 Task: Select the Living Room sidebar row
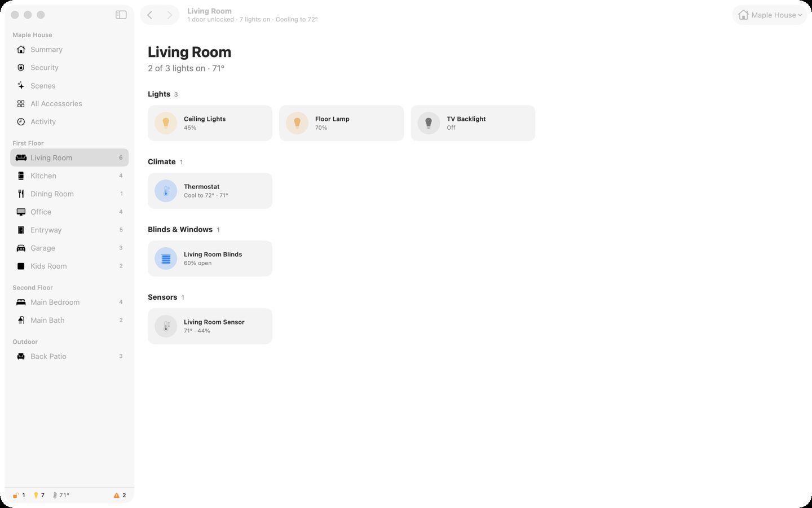pyautogui.click(x=69, y=158)
